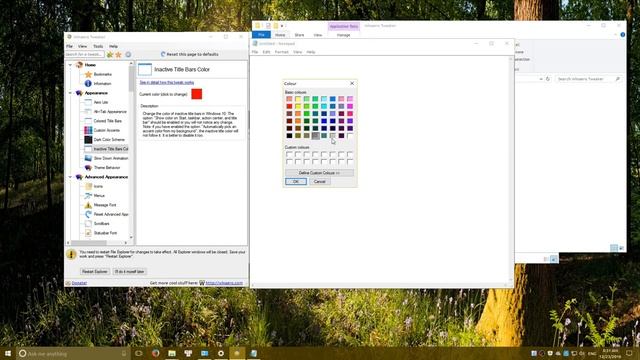Click the refresh icon in File Explorer address bar
Viewport: 640px width, 360px height.
coord(548,79)
